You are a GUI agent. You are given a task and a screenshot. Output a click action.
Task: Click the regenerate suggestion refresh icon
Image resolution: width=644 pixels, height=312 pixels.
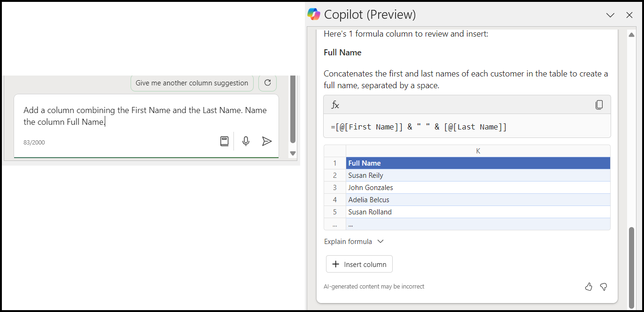[267, 83]
